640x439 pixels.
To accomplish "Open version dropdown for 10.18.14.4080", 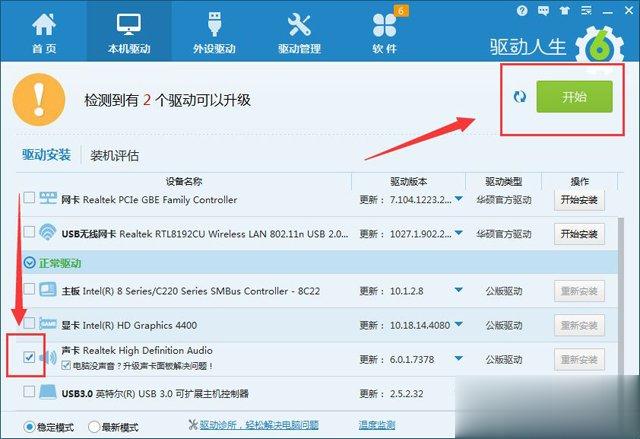I will (459, 324).
